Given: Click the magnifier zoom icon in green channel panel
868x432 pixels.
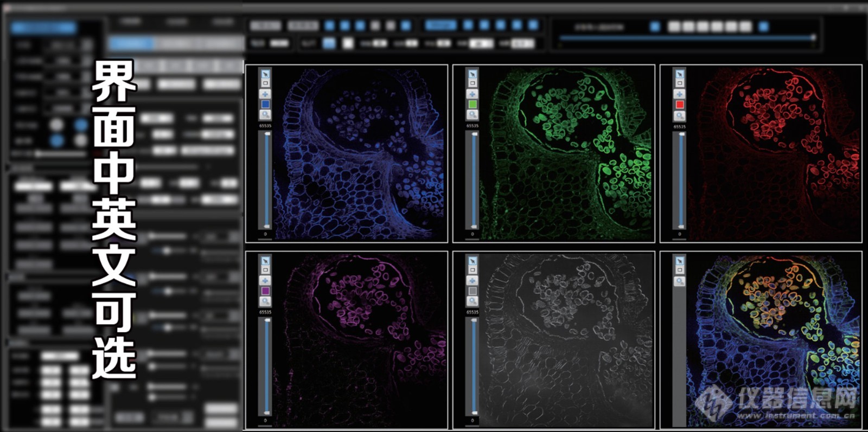Looking at the screenshot, I should coord(473,114).
